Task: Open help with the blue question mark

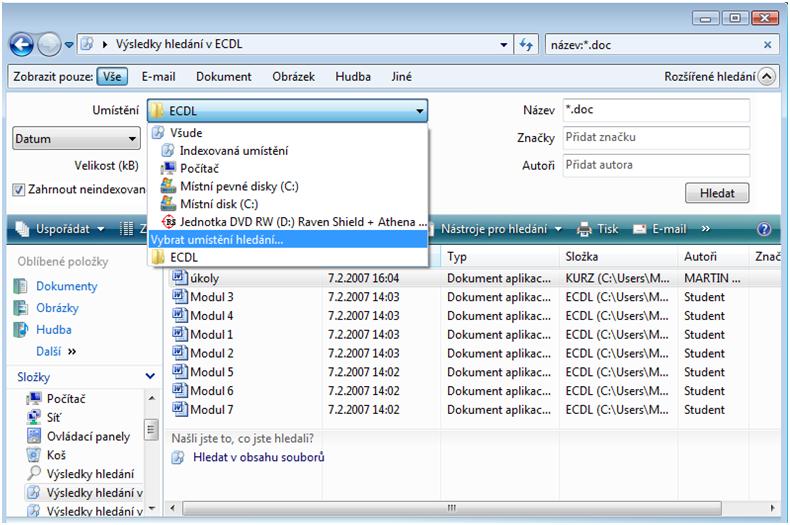Action: coord(764,229)
